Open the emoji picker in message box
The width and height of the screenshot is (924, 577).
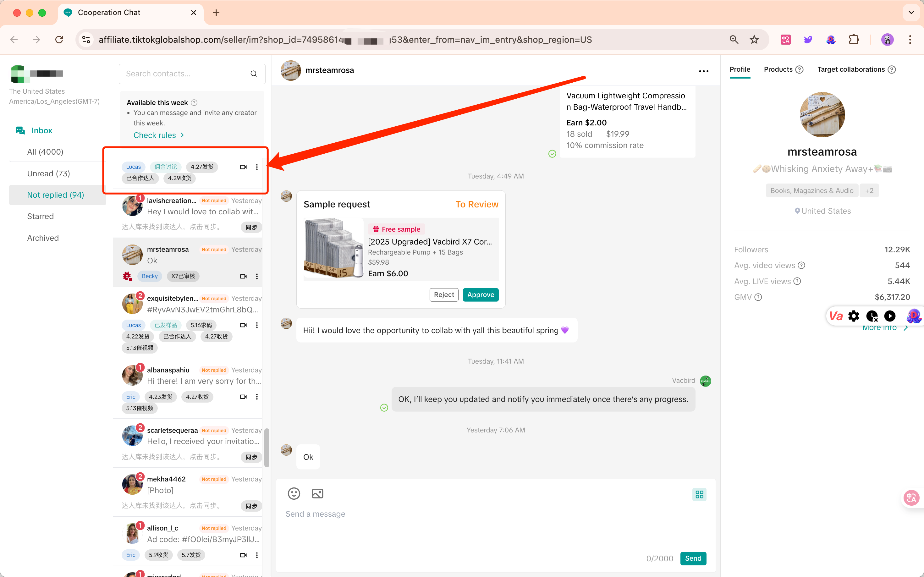(x=294, y=493)
